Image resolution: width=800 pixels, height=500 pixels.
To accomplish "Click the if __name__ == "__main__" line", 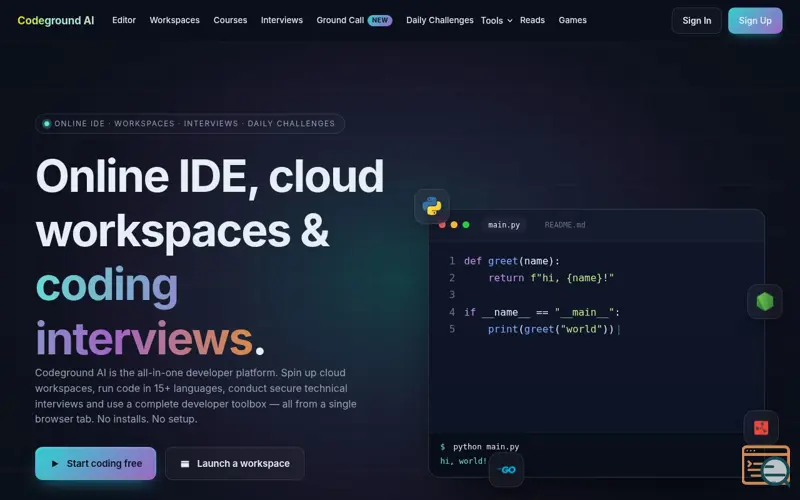I will tap(542, 312).
